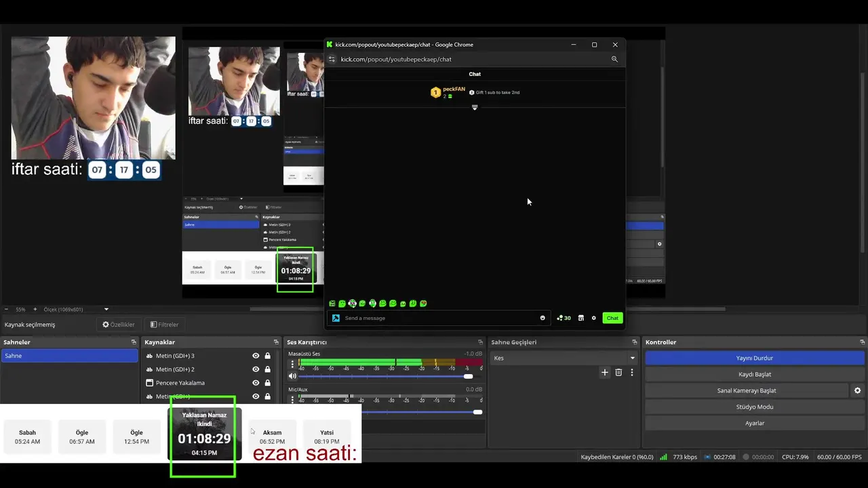Image resolution: width=868 pixels, height=488 pixels.
Task: Select the Sahne scene
Action: pos(69,356)
